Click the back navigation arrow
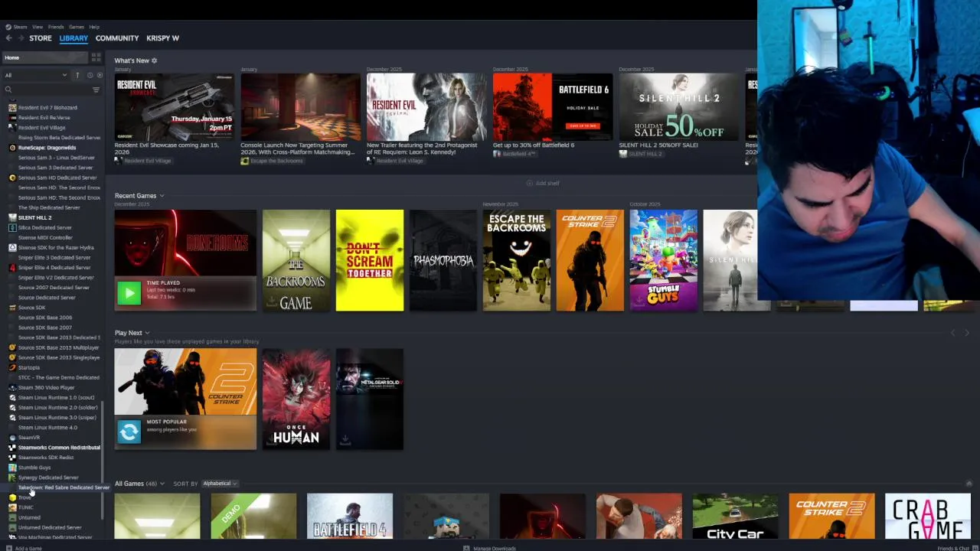Screen dimensions: 980x551 tap(8, 38)
